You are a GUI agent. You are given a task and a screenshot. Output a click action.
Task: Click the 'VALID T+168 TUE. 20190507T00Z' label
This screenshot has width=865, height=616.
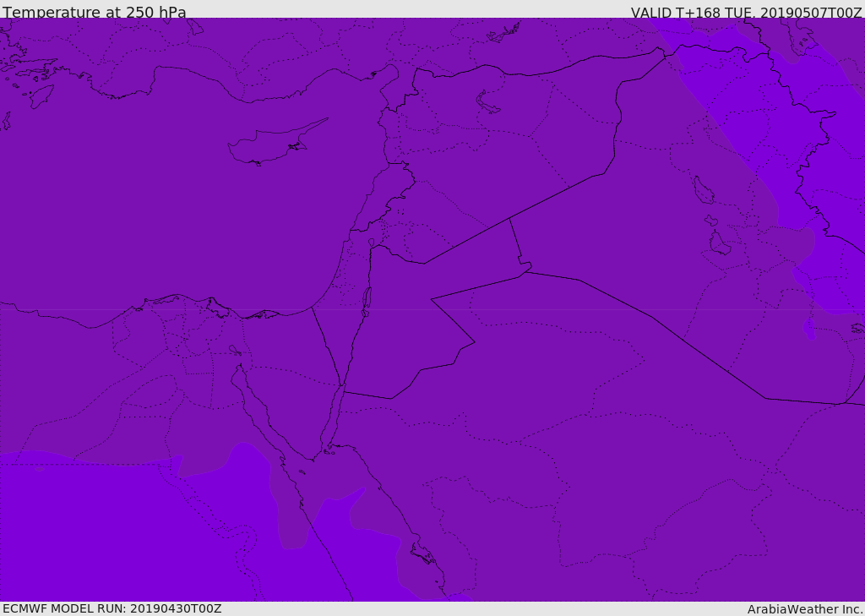pyautogui.click(x=747, y=12)
